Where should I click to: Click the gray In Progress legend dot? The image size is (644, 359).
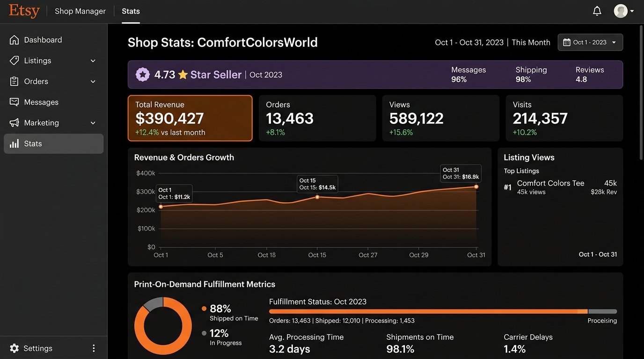click(204, 333)
